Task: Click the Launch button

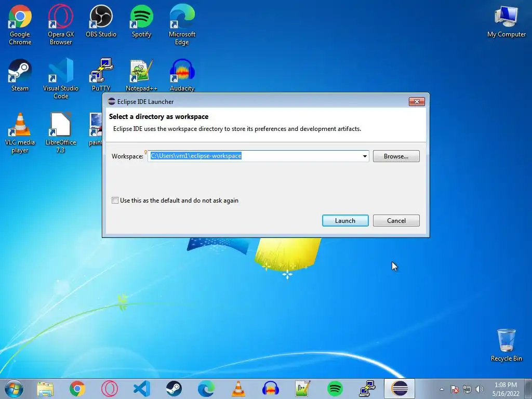Action: point(345,220)
